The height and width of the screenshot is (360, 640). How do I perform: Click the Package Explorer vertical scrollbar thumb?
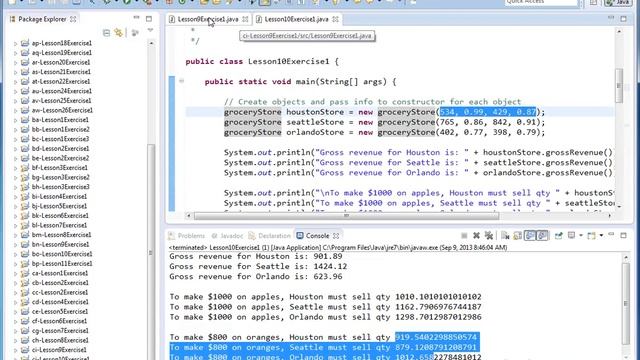click(151, 251)
